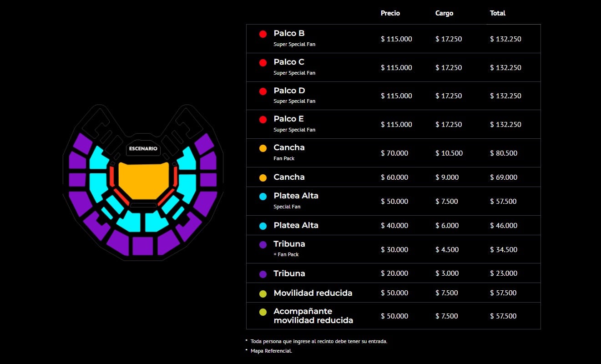Click the green dot for Movilidad reducida
This screenshot has width=601, height=364.
coord(263,293)
